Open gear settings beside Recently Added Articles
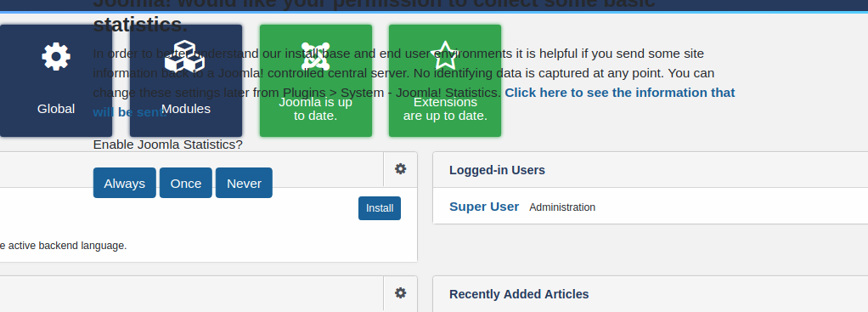 click(x=400, y=293)
